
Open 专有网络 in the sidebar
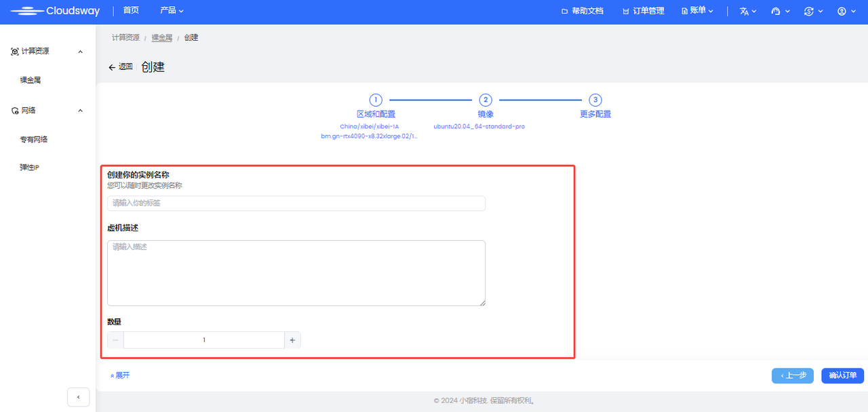[34, 139]
